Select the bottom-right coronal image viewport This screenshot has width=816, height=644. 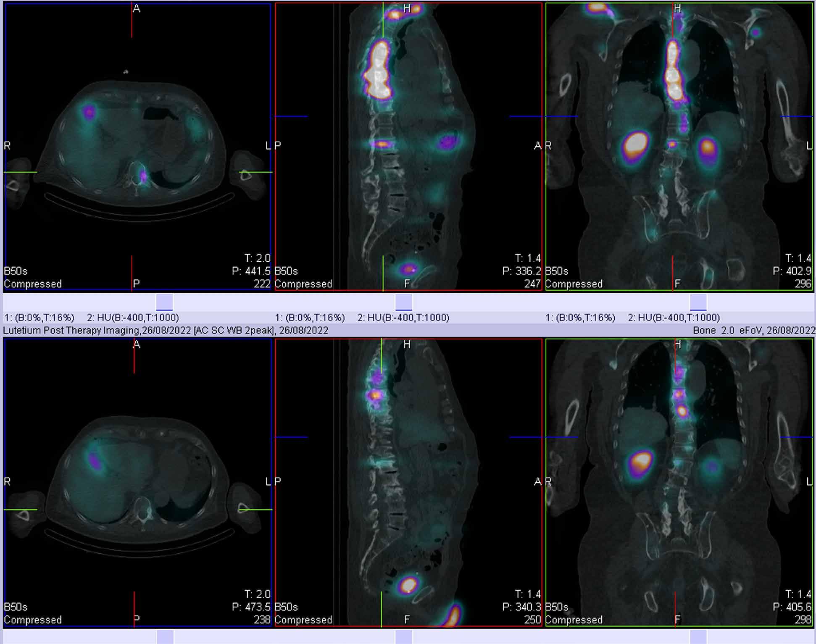679,482
